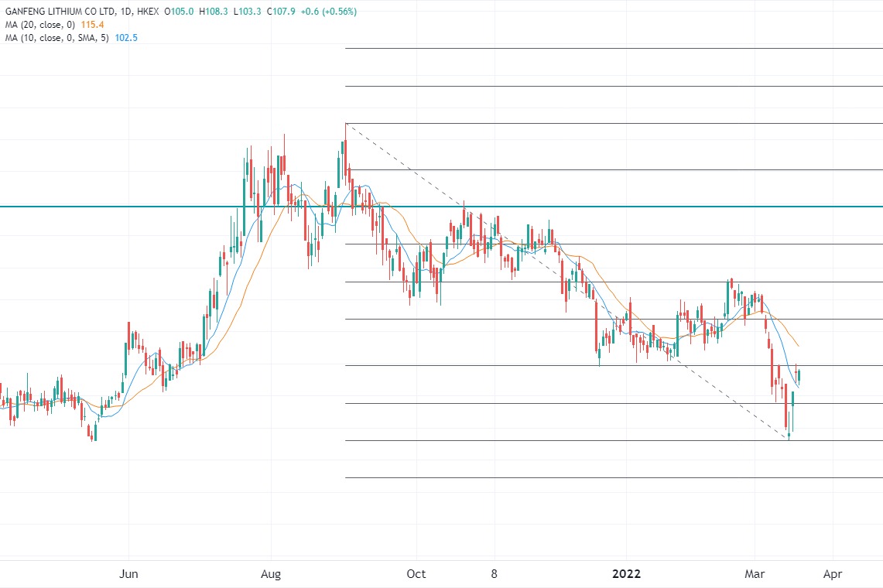Click the Aug label on the time axis
This screenshot has height=588, width=883.
click(x=272, y=574)
